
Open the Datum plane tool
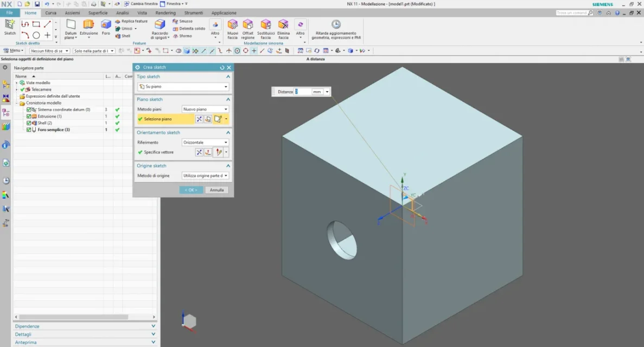tap(71, 24)
